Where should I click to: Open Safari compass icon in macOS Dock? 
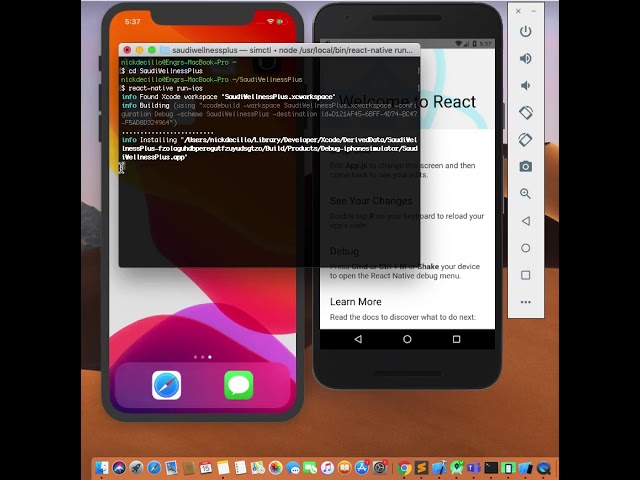[x=154, y=468]
